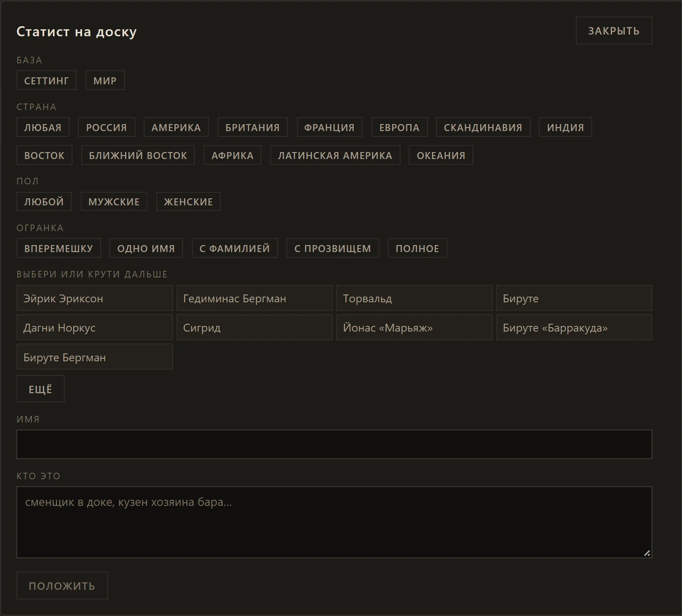Choose the С ПРОЗВИЩЕМ format

point(333,248)
